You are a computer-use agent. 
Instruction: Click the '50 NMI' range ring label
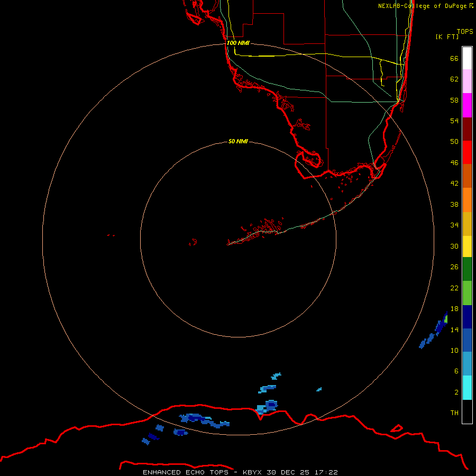[238, 141]
